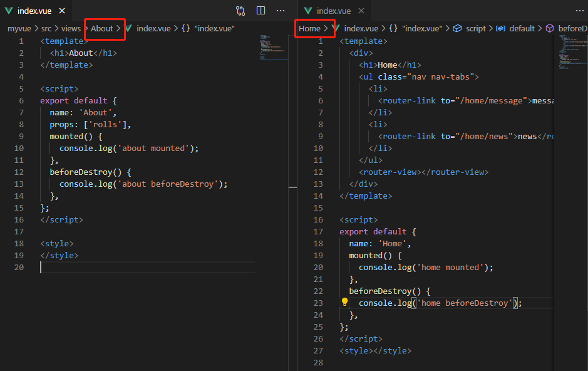Open the script breadcrumb symbol
The height and width of the screenshot is (371, 588).
tap(476, 28)
